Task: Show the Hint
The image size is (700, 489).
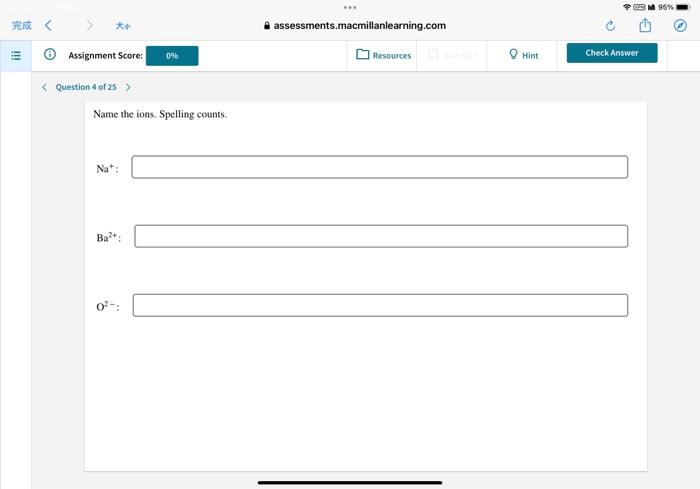Action: pos(524,55)
